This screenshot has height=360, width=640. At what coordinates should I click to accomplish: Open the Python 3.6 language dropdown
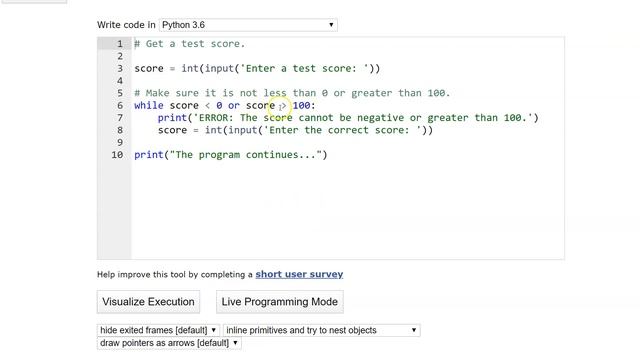[248, 25]
